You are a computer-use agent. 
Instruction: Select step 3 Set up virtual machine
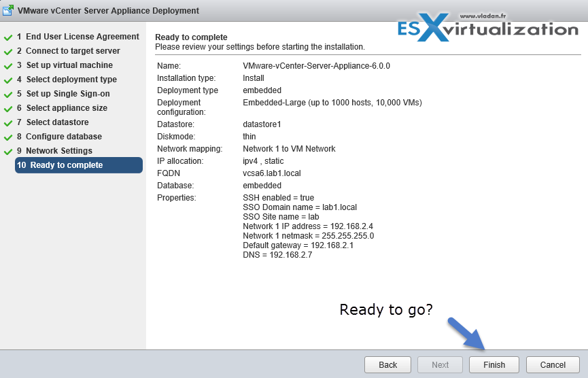(x=65, y=65)
